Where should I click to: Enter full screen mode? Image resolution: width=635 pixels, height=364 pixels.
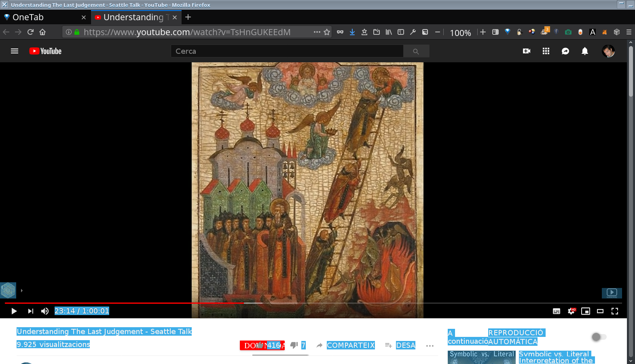coord(615,311)
